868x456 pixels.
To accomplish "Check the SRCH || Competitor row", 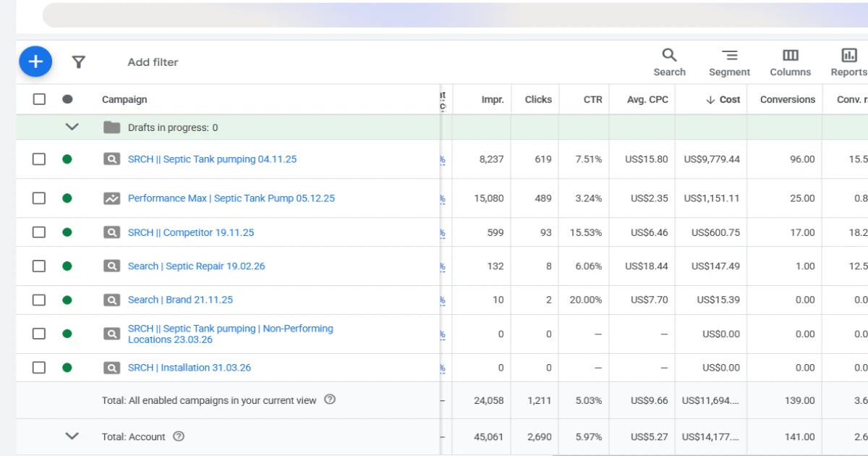I will (x=39, y=232).
